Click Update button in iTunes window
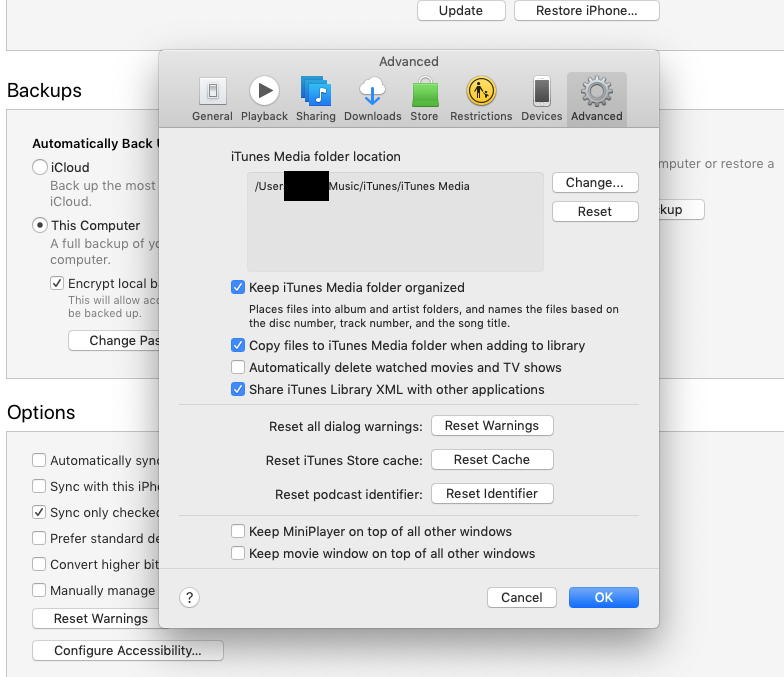 pos(461,10)
